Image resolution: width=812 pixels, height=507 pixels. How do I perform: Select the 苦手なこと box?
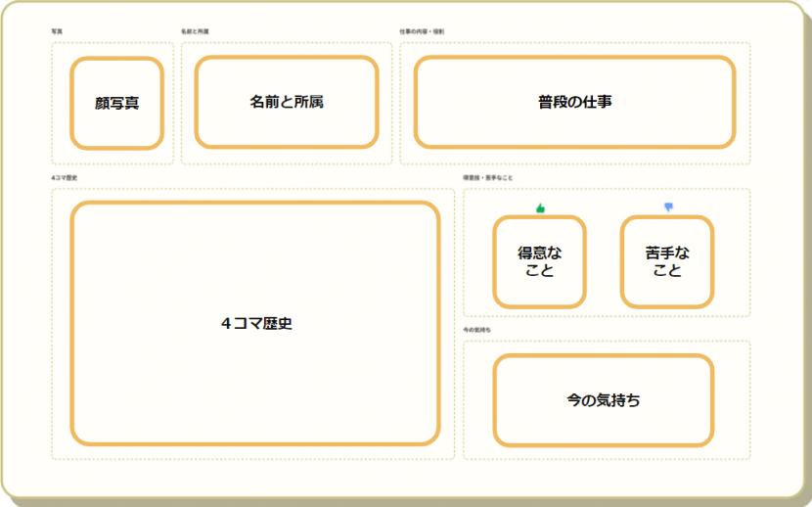click(x=667, y=261)
